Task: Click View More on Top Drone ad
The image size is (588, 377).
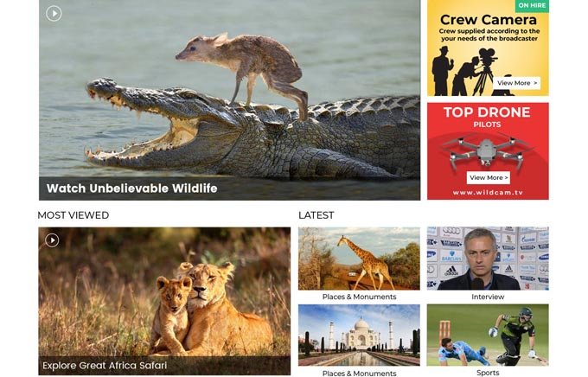Action: pos(489,178)
